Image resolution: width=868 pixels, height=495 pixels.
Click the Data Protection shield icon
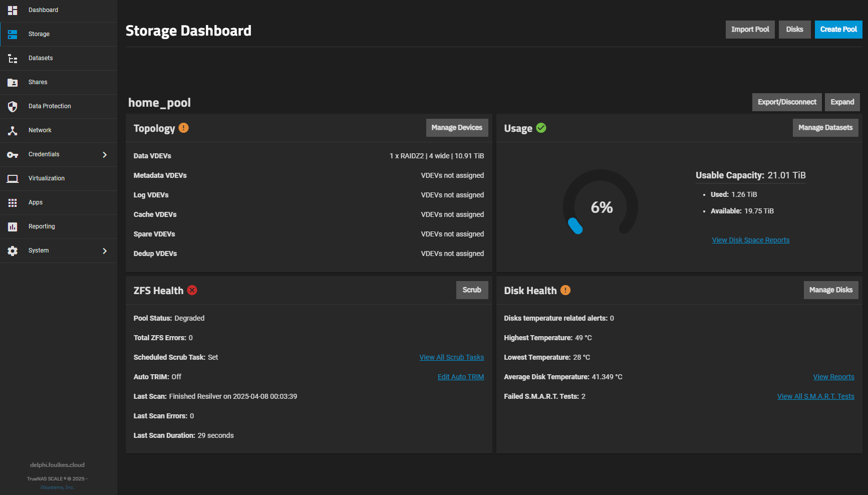(x=13, y=107)
